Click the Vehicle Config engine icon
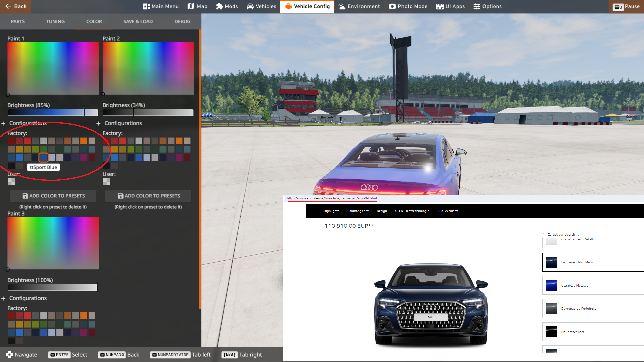Screen dimensions: 644x362 tap(288, 6)
